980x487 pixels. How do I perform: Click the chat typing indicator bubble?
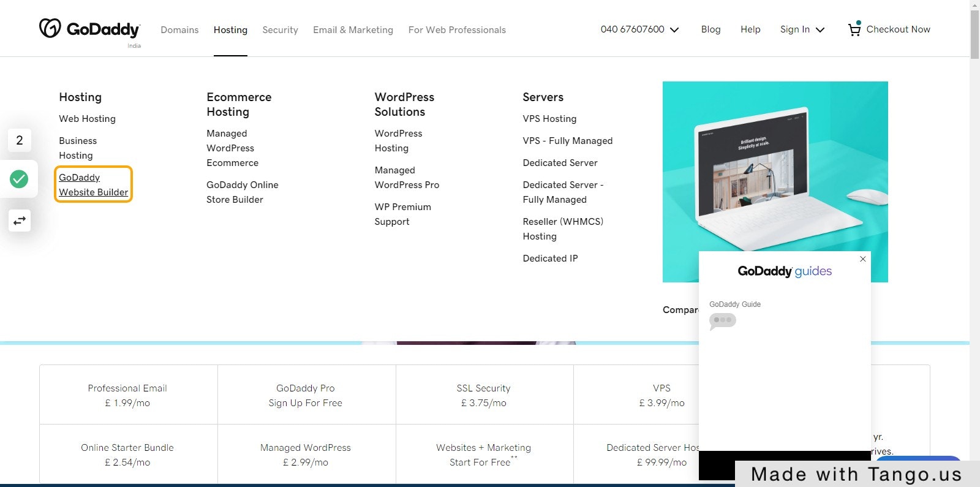[723, 320]
